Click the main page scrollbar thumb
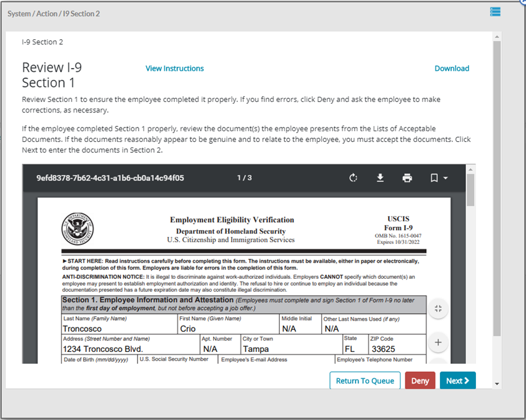Viewport: 526px width, 420px height. click(x=497, y=188)
